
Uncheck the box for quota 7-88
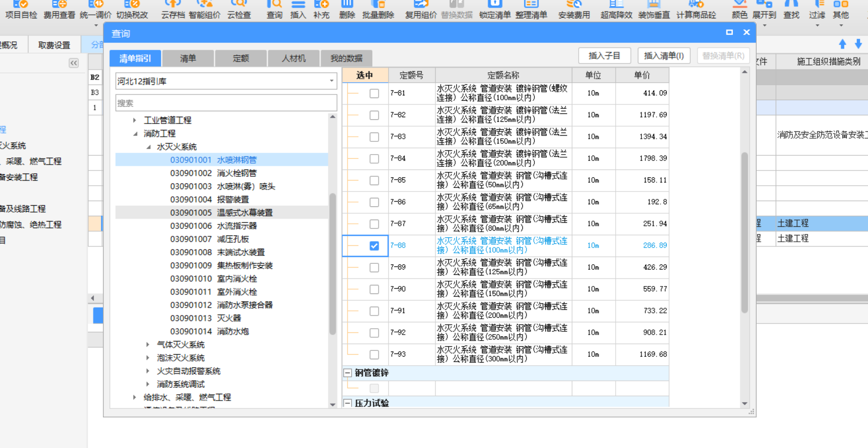374,246
